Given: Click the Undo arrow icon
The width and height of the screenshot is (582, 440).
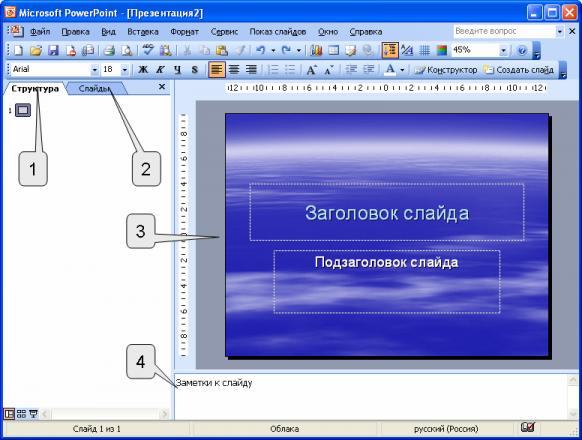Looking at the screenshot, I should 261,50.
